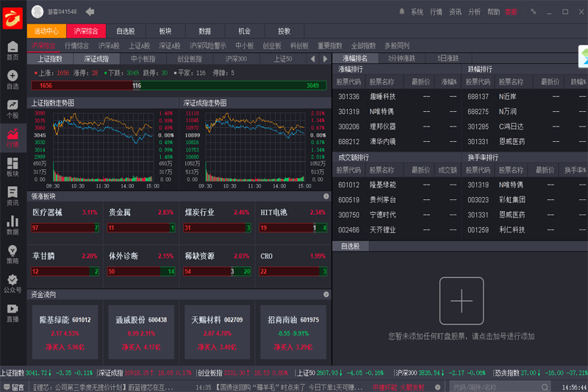Click the back arrow beside username

pyautogui.click(x=90, y=12)
